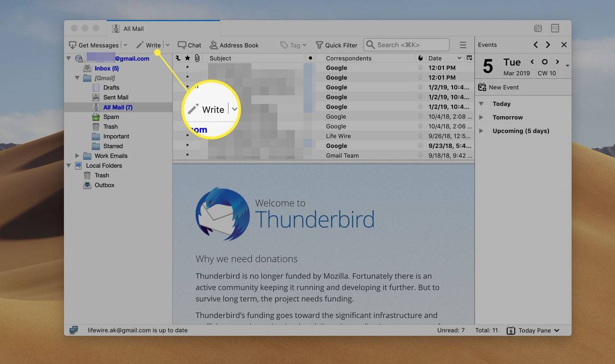Star the Gmail Team message

coord(187,156)
